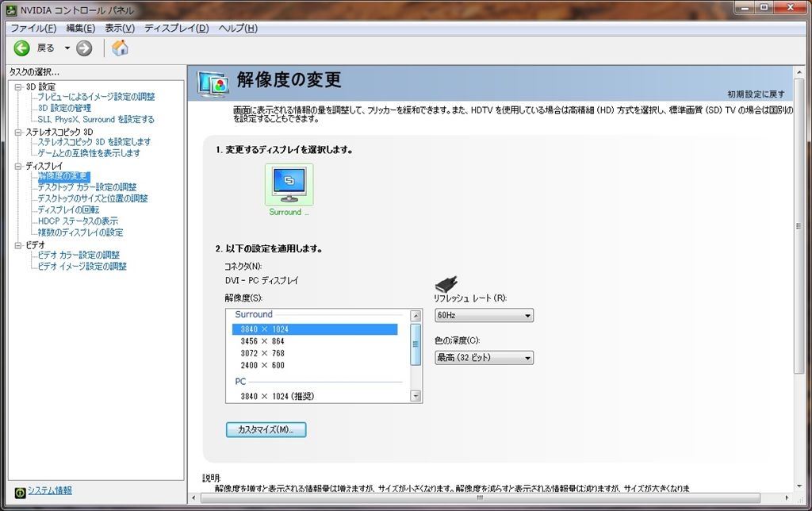Click the カスタマイズ(M)... button
Image resolution: width=812 pixels, height=511 pixels.
pos(266,429)
